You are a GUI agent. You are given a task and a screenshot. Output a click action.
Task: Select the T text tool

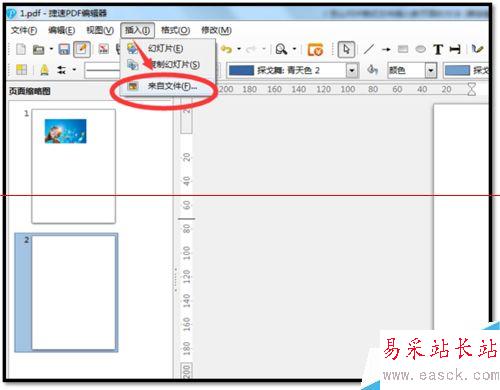(438, 50)
